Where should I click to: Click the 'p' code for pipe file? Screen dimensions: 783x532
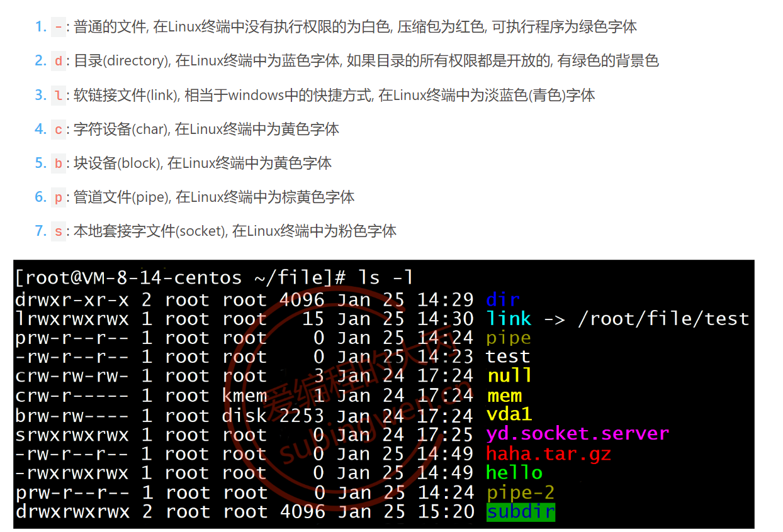pos(59,197)
